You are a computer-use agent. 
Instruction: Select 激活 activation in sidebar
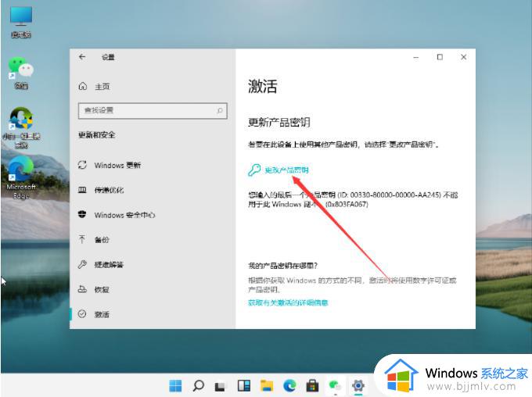(102, 314)
